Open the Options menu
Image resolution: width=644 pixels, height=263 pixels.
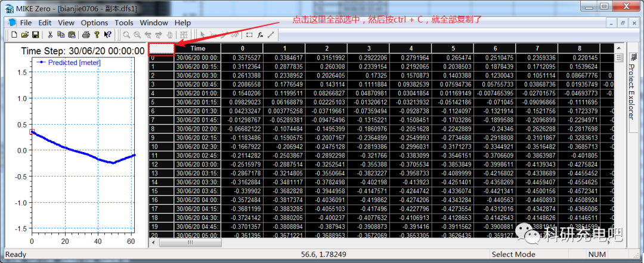94,23
